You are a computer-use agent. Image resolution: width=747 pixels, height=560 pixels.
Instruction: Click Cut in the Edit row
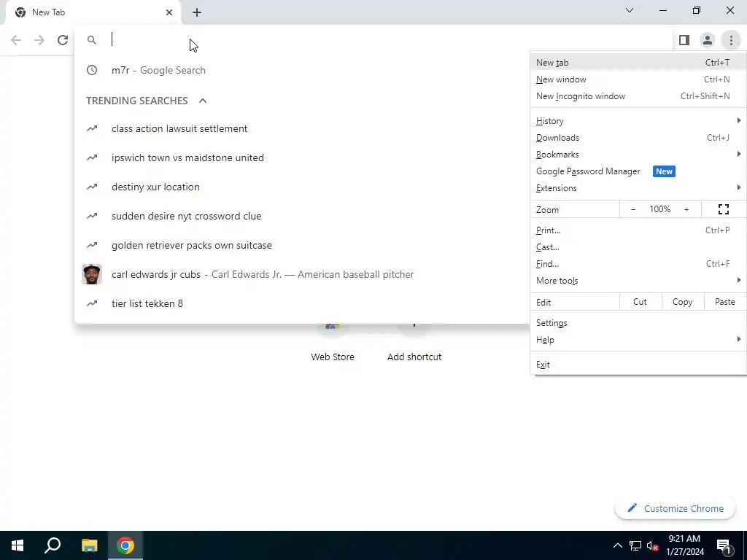(640, 302)
